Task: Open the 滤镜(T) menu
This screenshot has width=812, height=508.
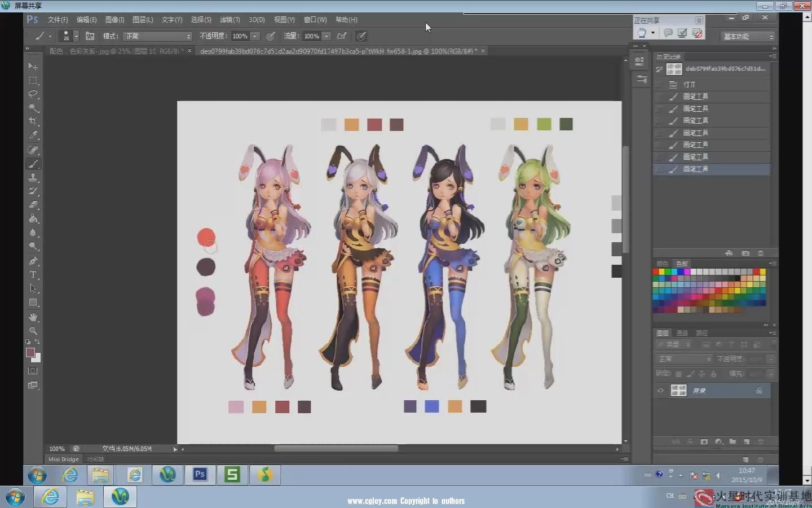Action: tap(230, 20)
